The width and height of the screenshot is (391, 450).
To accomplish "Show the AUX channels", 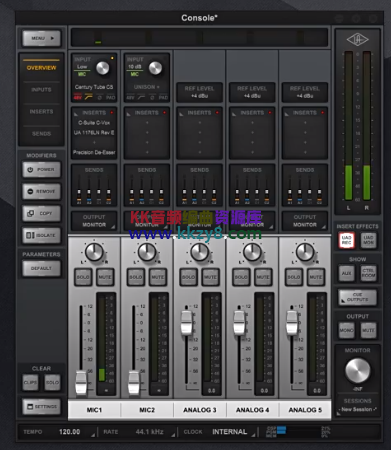I will (347, 273).
